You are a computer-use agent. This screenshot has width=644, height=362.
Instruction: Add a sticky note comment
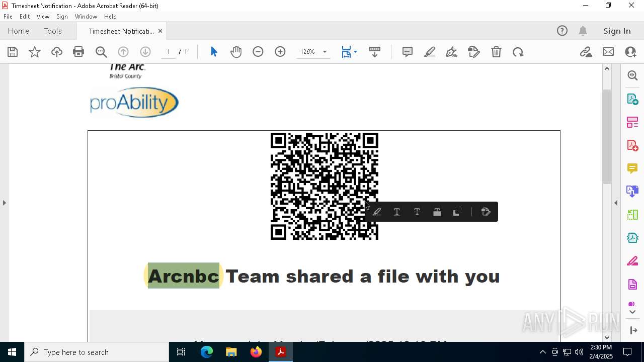tap(408, 52)
